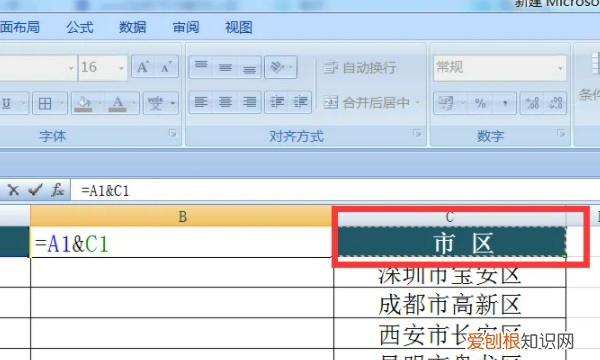The width and height of the screenshot is (600, 360).
Task: Open the 数据 ribbon tab
Action: point(133,27)
